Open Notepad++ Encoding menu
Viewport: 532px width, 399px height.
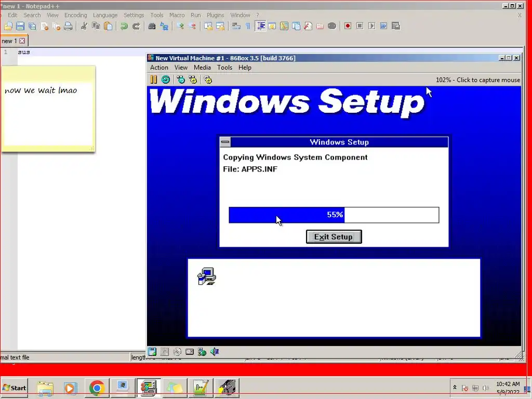point(76,15)
